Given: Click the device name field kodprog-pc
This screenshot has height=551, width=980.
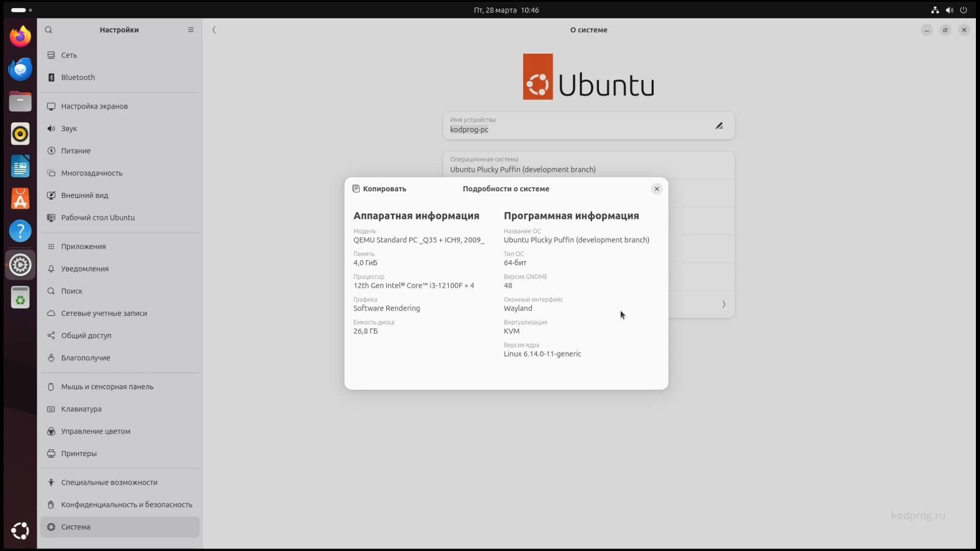Looking at the screenshot, I should [589, 126].
